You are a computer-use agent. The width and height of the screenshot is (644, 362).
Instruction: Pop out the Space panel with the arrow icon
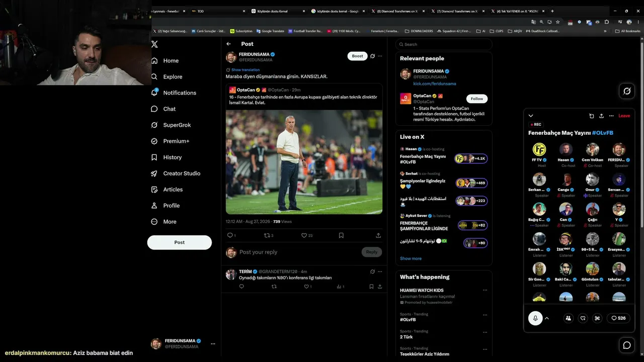(592, 116)
